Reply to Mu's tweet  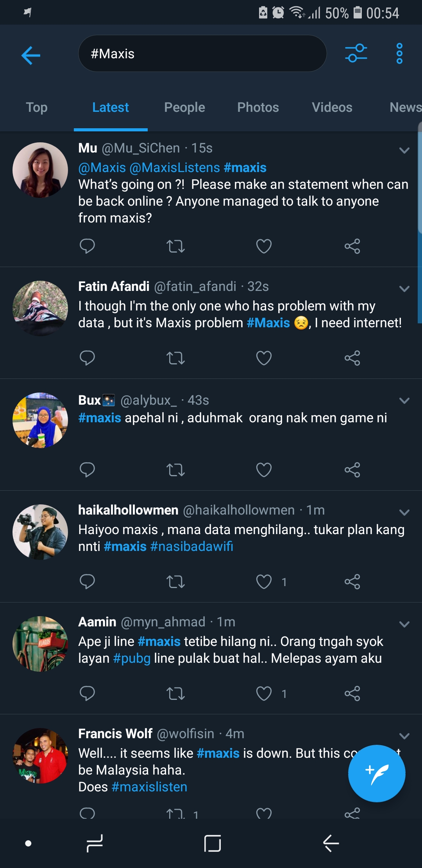tap(87, 246)
